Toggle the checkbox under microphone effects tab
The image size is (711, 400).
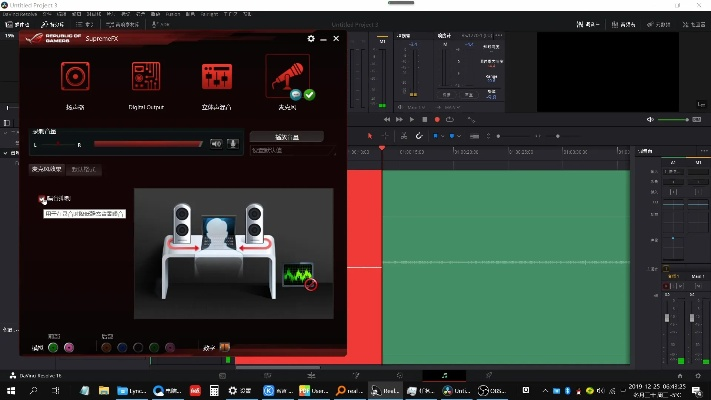(43, 200)
